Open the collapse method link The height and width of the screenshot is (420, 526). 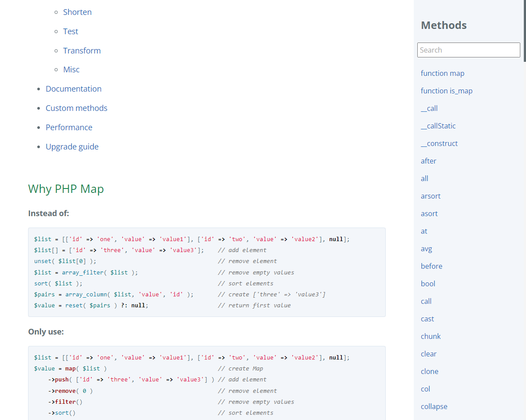pos(434,406)
